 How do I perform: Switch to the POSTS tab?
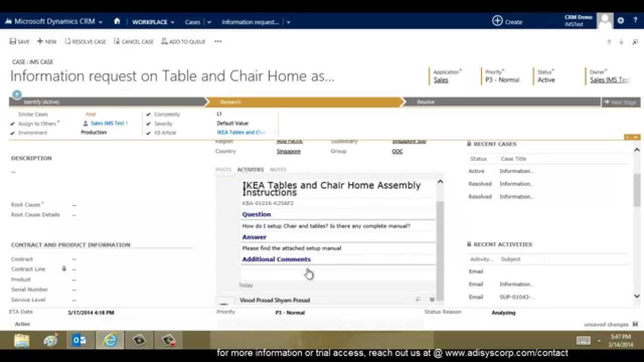(x=223, y=169)
